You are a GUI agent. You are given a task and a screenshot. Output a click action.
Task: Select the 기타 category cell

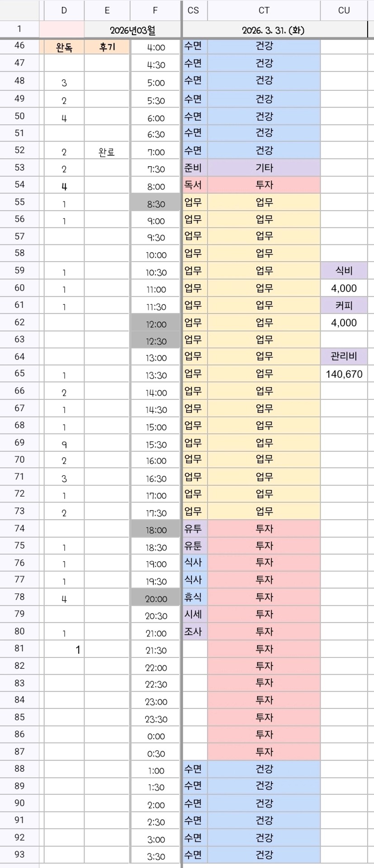[x=264, y=168]
